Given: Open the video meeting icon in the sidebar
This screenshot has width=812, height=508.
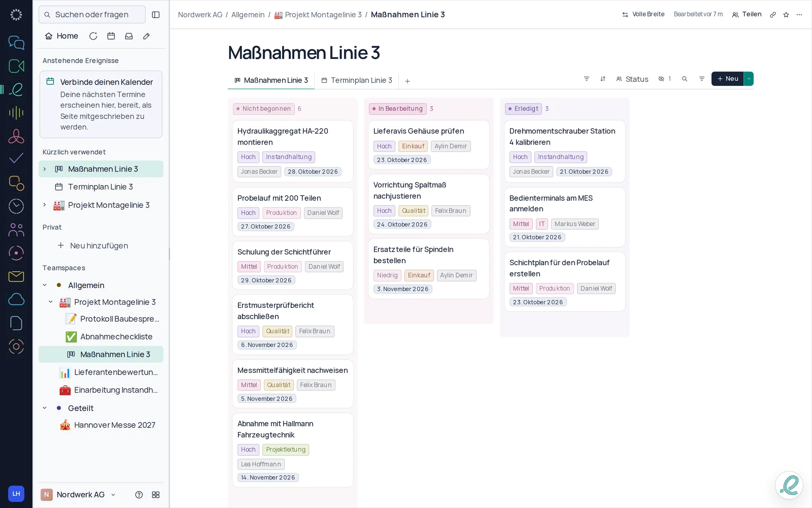Looking at the screenshot, I should pos(16,66).
